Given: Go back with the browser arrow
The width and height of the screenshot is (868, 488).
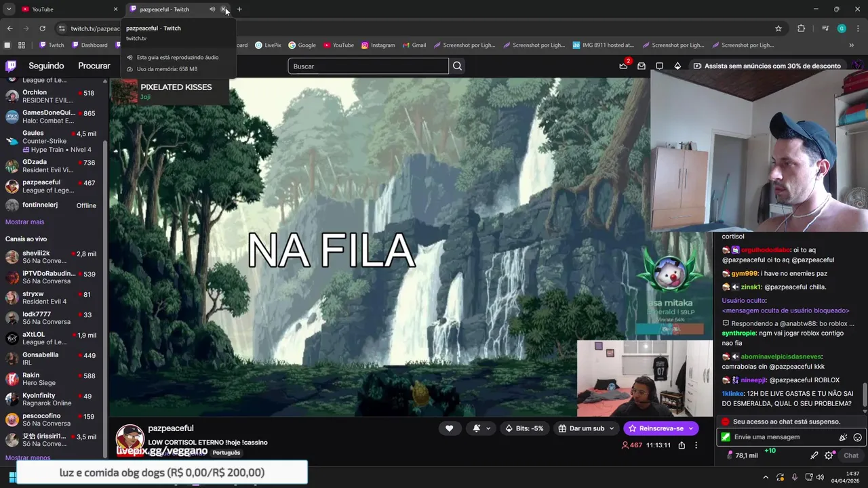Looking at the screenshot, I should click(x=9, y=28).
